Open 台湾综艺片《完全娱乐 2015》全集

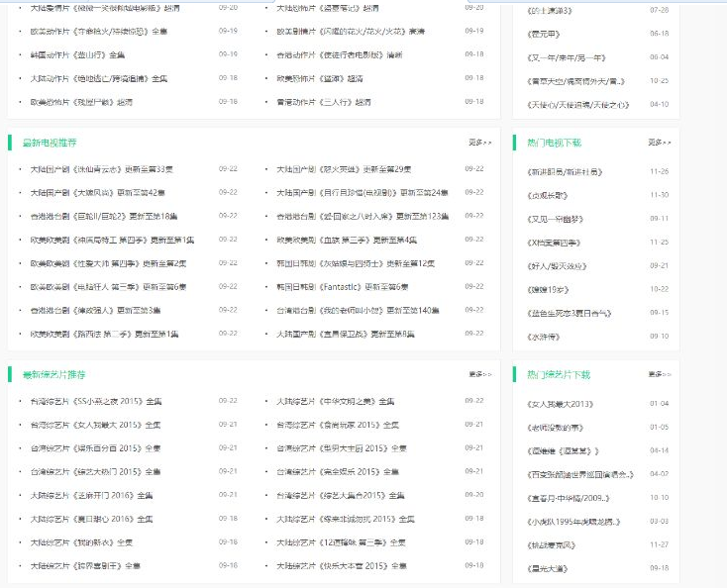pos(338,472)
